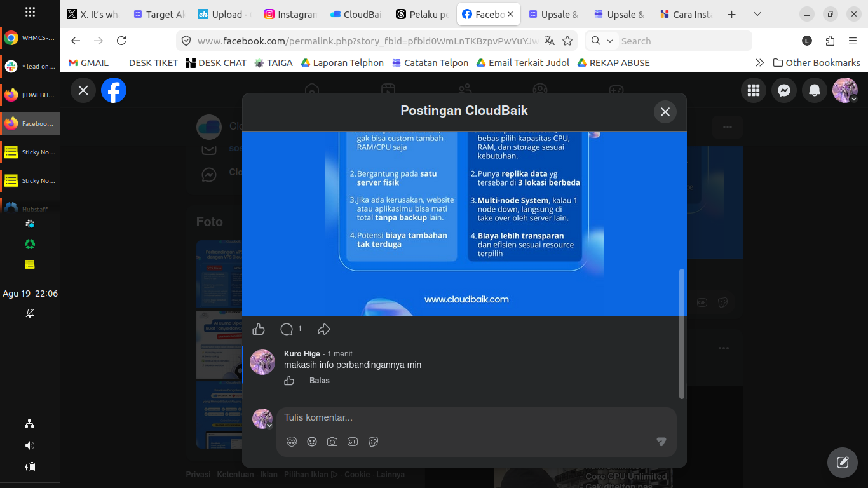List all open tabs dropdown
The width and height of the screenshot is (868, 488).
[757, 14]
